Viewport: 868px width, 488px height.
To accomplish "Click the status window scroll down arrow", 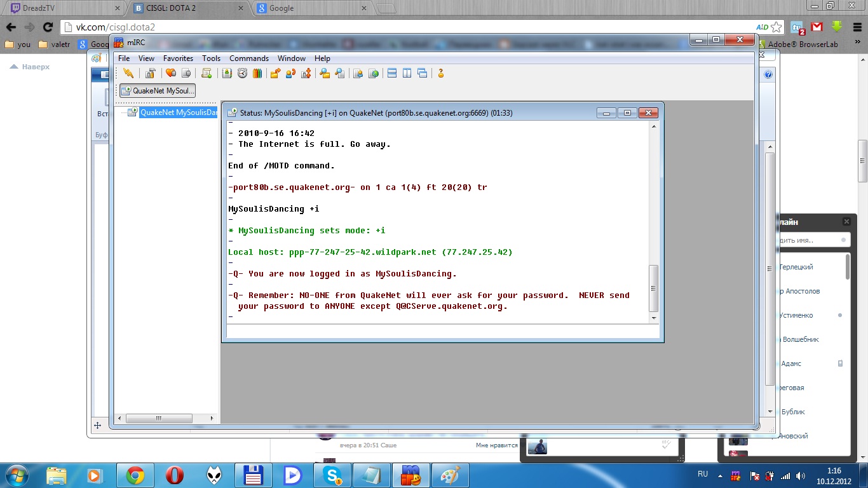I will click(x=653, y=317).
